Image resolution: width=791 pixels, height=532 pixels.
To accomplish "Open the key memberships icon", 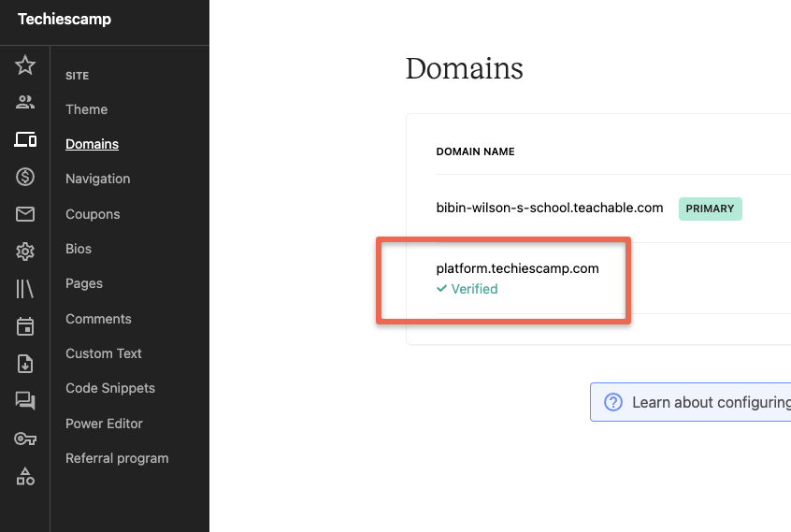I will click(x=24, y=439).
